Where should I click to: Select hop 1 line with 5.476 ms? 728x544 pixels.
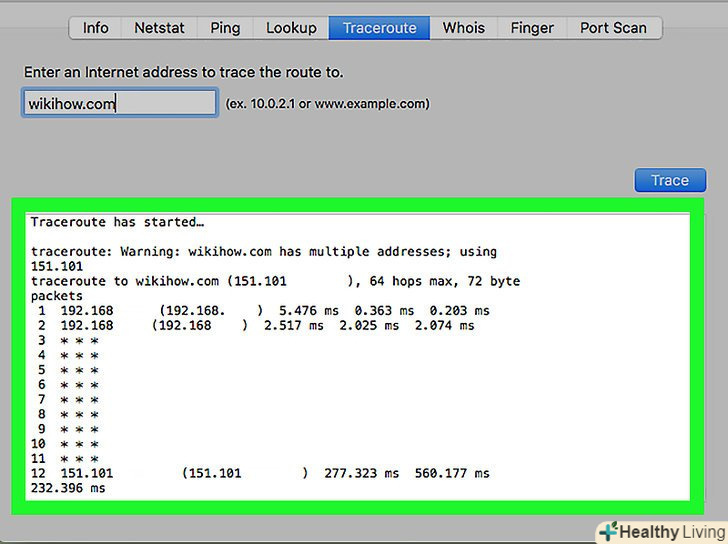coord(264,311)
